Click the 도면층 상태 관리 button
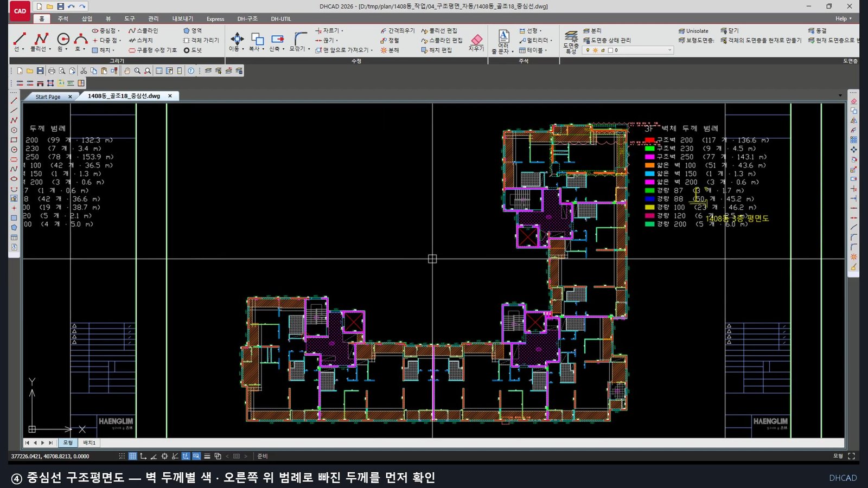Image resolution: width=868 pixels, height=488 pixels. (x=607, y=41)
